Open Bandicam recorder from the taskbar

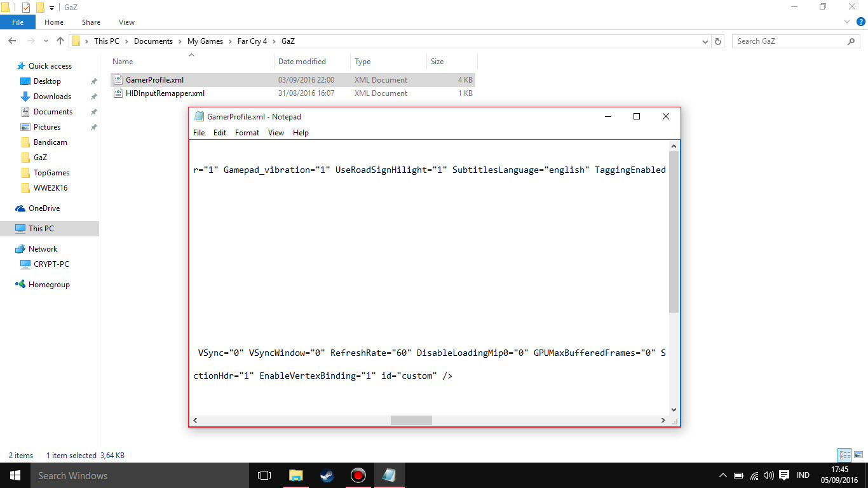tap(358, 475)
